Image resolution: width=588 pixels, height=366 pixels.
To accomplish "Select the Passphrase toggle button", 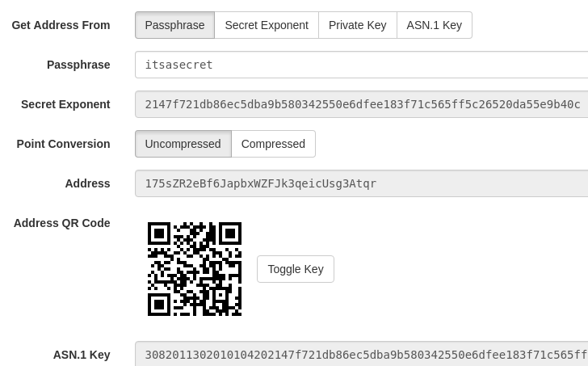I will tap(174, 25).
